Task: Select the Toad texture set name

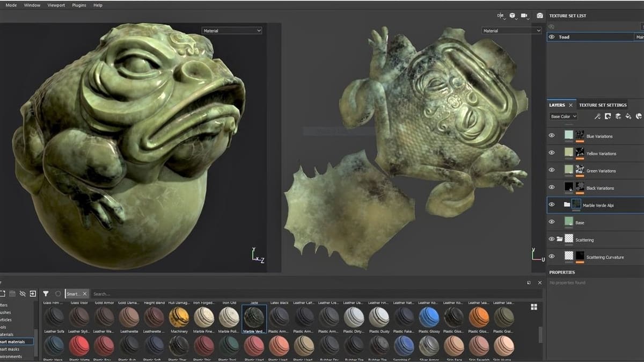Action: 564,37
